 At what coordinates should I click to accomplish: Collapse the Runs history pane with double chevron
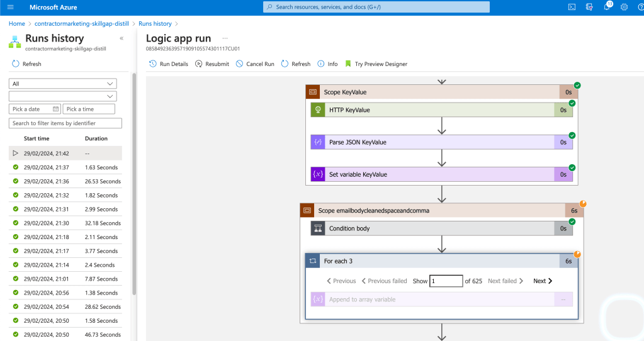(121, 38)
